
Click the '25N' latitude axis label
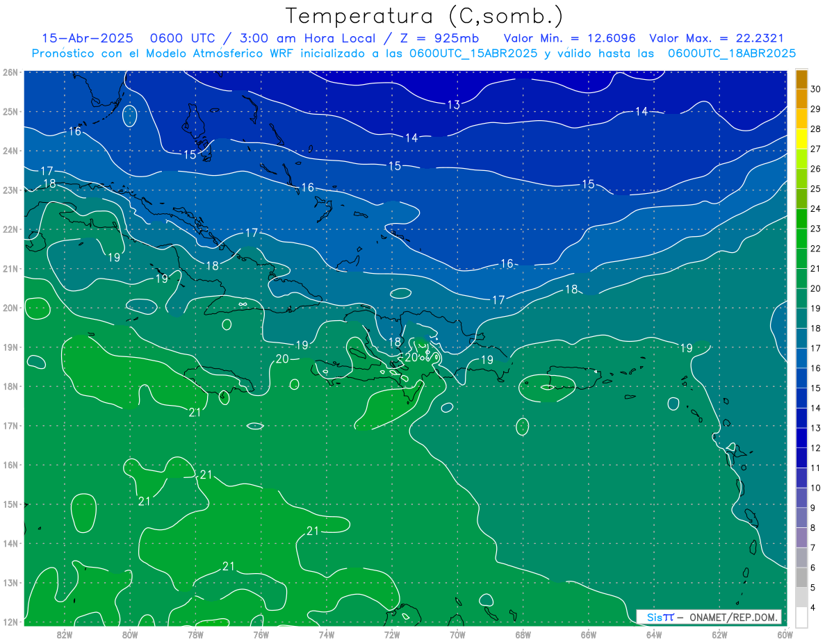[x=10, y=111]
